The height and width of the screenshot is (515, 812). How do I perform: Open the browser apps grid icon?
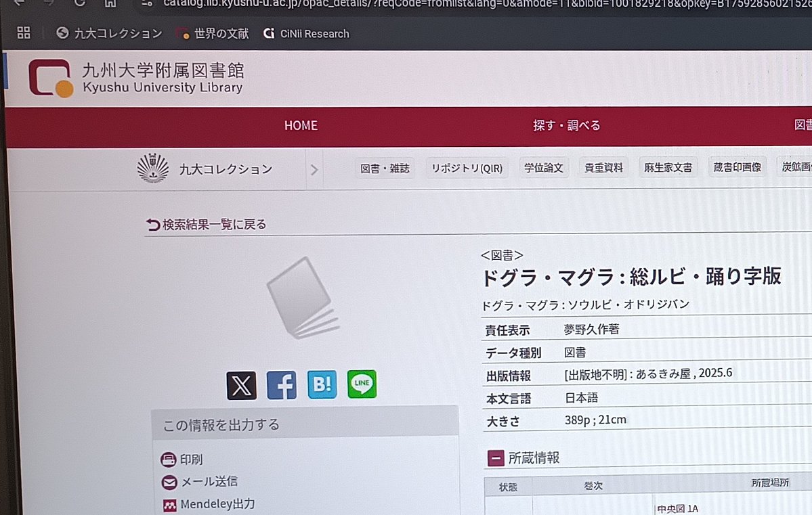24,33
